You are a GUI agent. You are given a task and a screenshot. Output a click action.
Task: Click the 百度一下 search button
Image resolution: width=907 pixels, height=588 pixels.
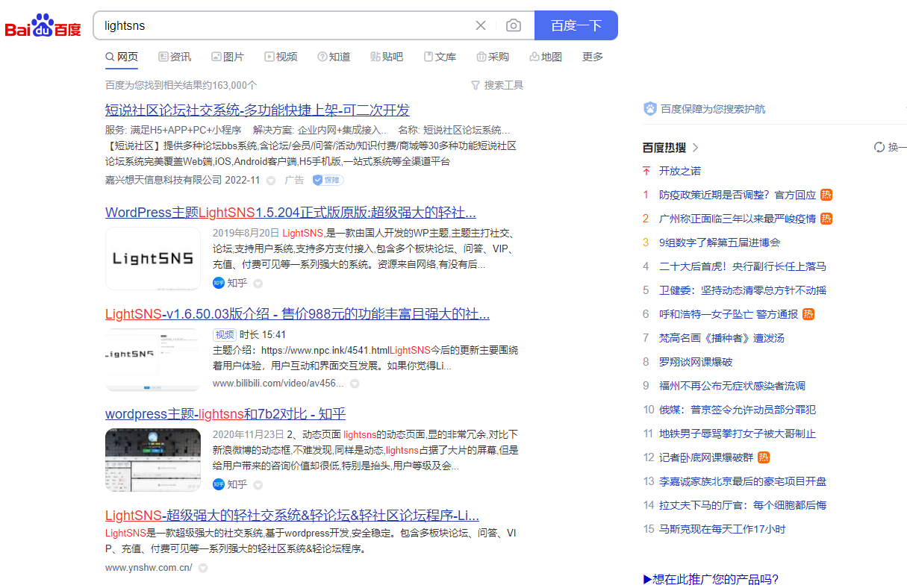click(576, 25)
